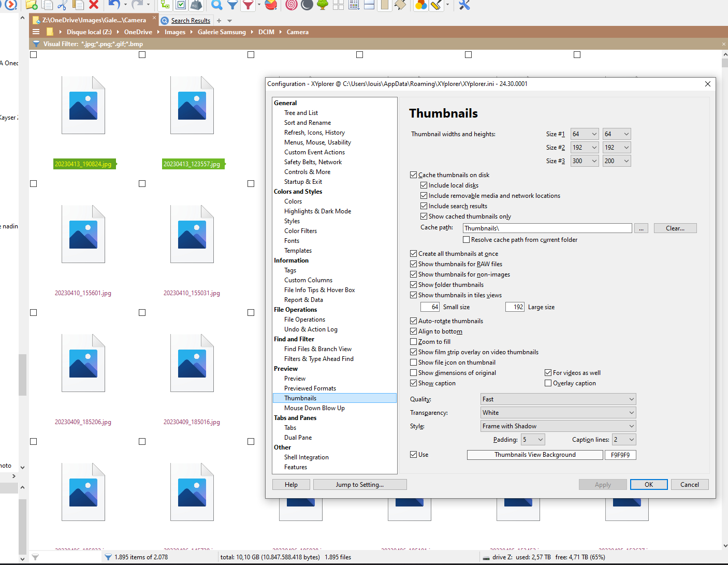The image size is (728, 565).
Task: Click the pink spiral target icon
Action: click(292, 5)
